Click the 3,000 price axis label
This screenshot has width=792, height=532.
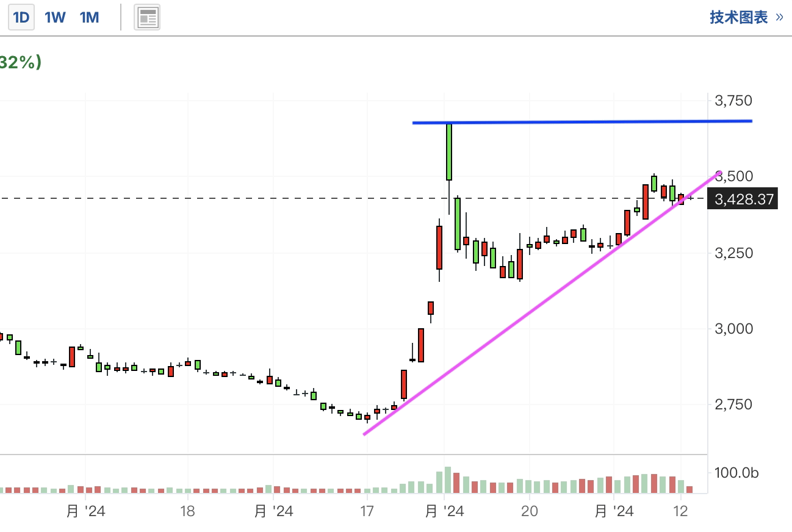click(735, 329)
